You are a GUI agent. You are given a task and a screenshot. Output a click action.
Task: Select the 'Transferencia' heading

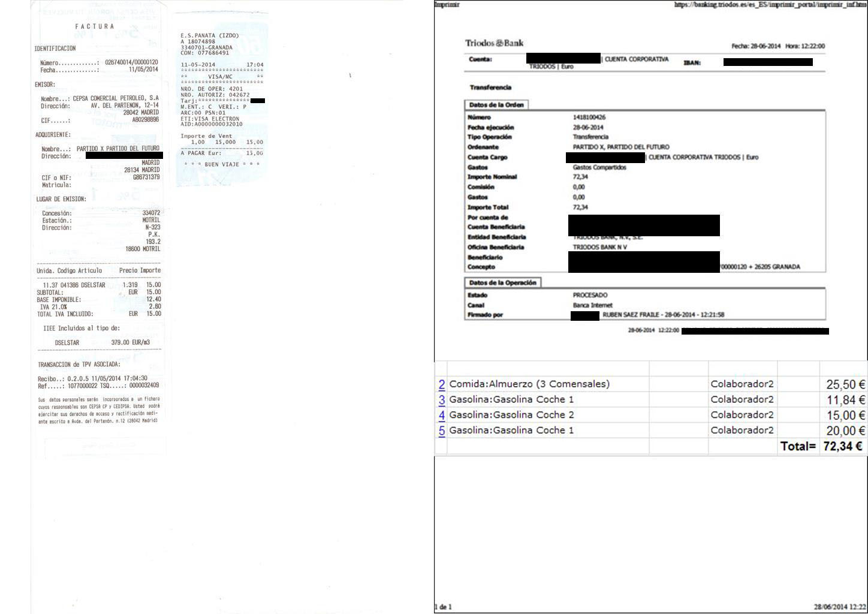[490, 88]
